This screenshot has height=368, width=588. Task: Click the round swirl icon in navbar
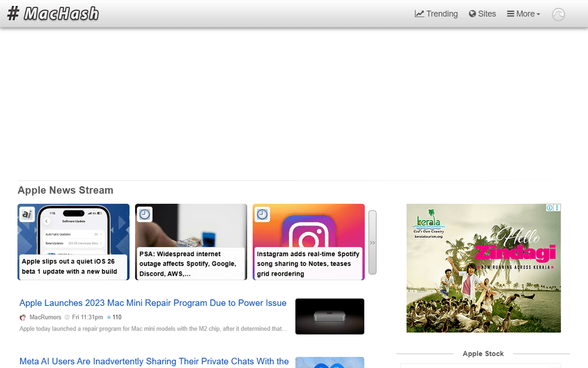coord(559,14)
